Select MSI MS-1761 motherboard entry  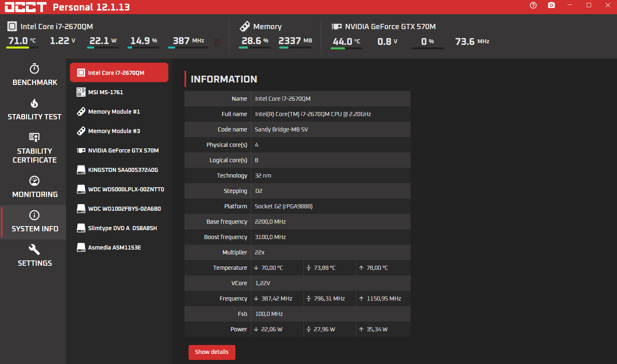coord(119,92)
